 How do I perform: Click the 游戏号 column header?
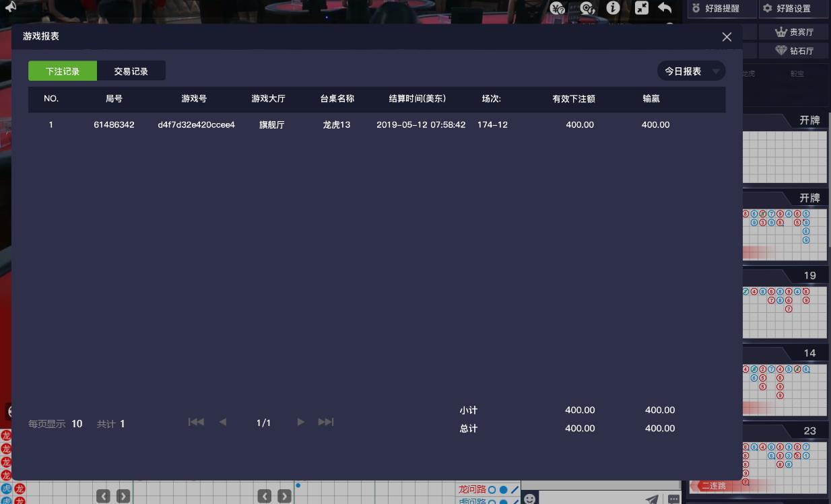click(194, 98)
